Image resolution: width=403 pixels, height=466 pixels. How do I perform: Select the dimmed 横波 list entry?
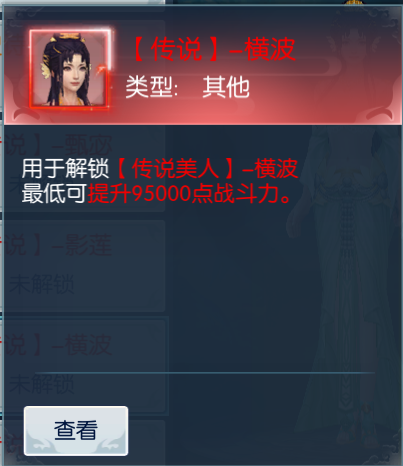[x=84, y=365]
